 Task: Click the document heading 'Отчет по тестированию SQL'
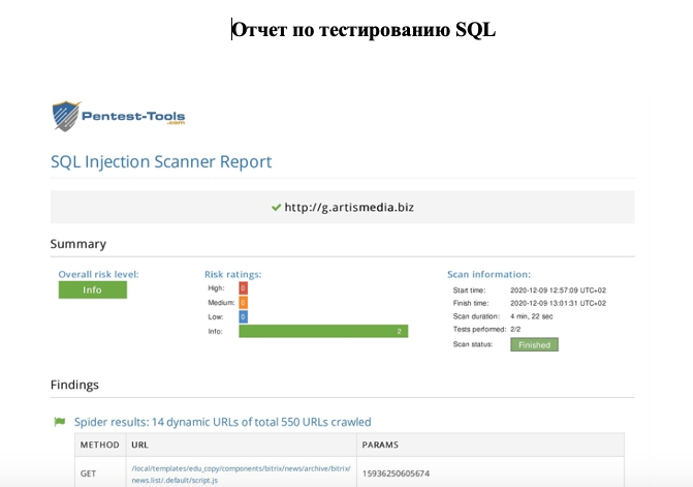coord(364,30)
